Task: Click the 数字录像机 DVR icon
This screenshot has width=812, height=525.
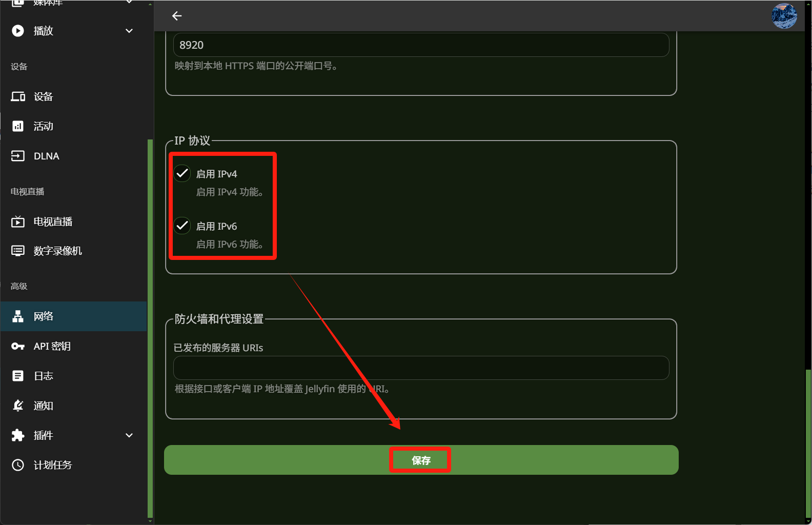Action: click(18, 251)
